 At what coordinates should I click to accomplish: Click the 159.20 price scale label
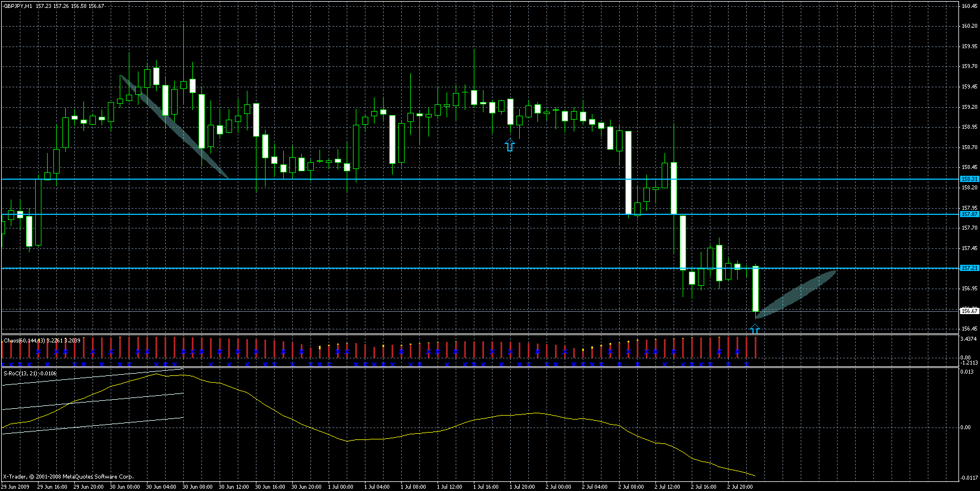tap(969, 107)
